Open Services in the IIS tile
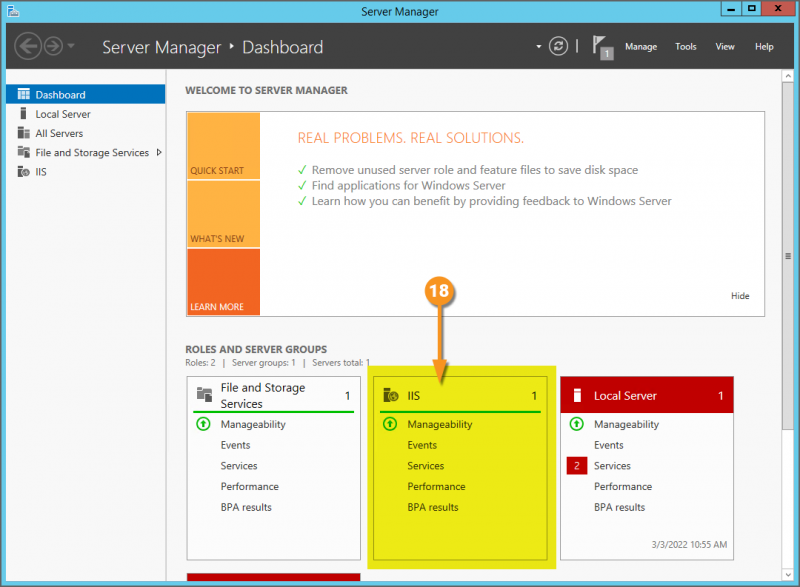 pos(426,466)
